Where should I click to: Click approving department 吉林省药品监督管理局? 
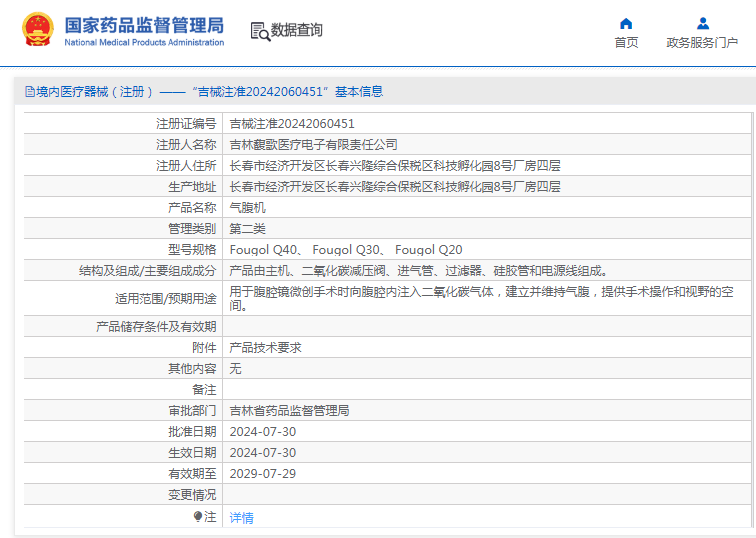[289, 411]
